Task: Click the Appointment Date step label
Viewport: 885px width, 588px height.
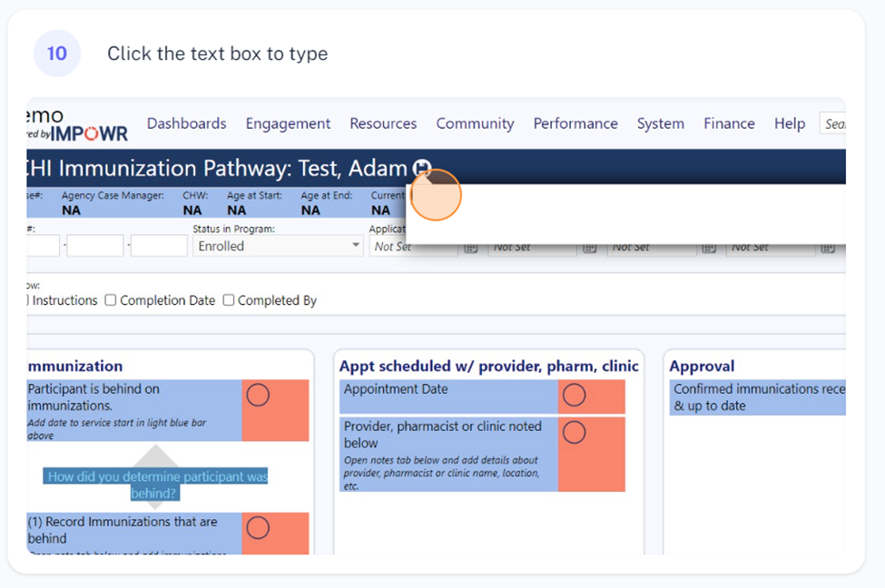Action: pos(448,397)
